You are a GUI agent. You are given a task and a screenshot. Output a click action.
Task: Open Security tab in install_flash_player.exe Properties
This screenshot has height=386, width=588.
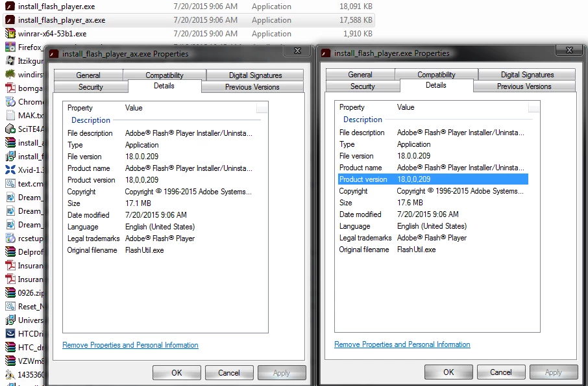(363, 86)
